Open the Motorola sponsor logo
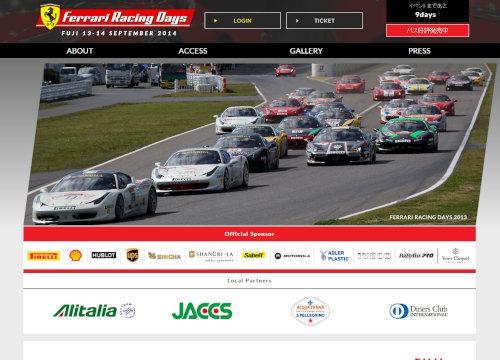 [292, 256]
